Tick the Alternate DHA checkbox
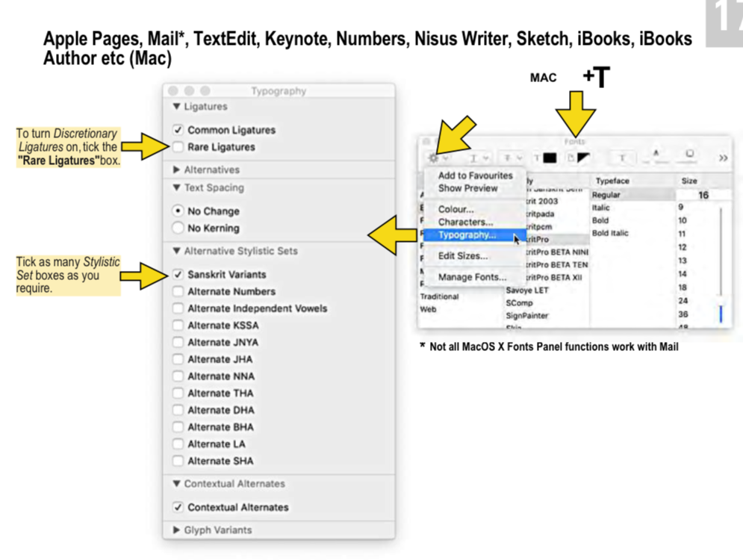 [x=178, y=410]
